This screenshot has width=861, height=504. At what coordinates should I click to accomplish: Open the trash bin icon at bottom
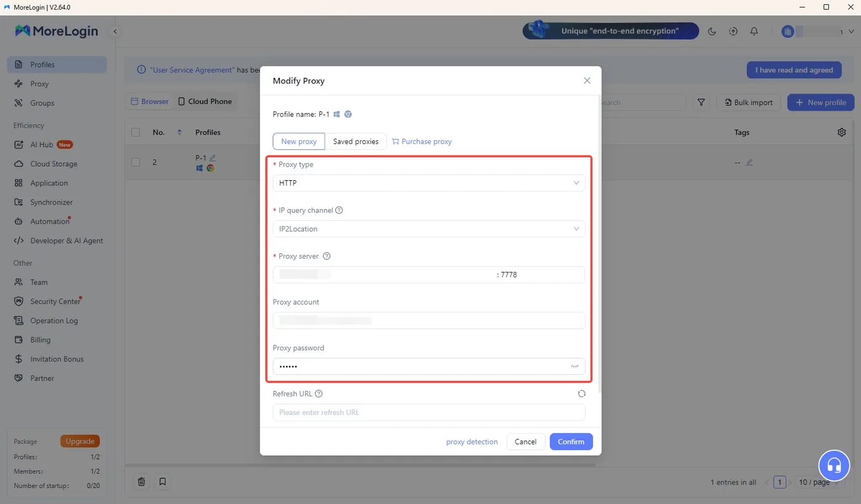pyautogui.click(x=141, y=482)
